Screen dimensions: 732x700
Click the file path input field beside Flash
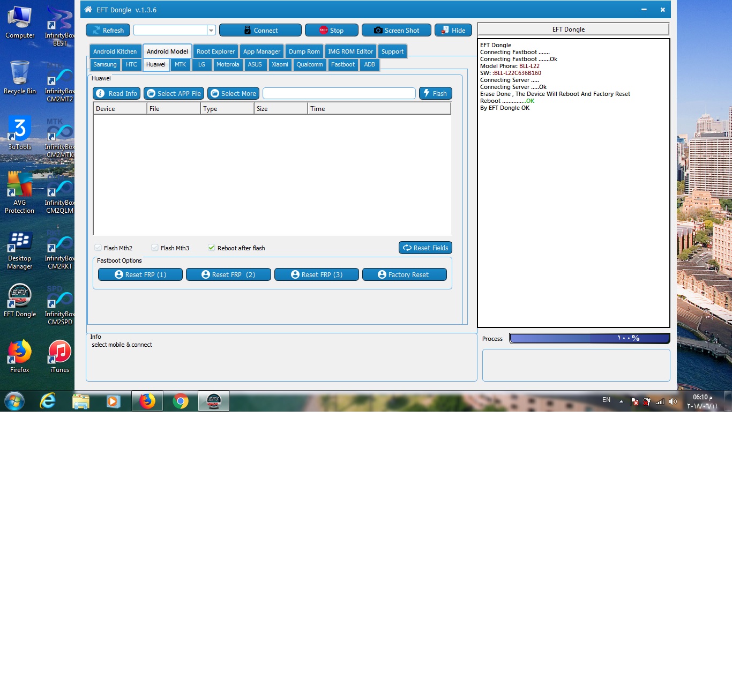(x=339, y=93)
